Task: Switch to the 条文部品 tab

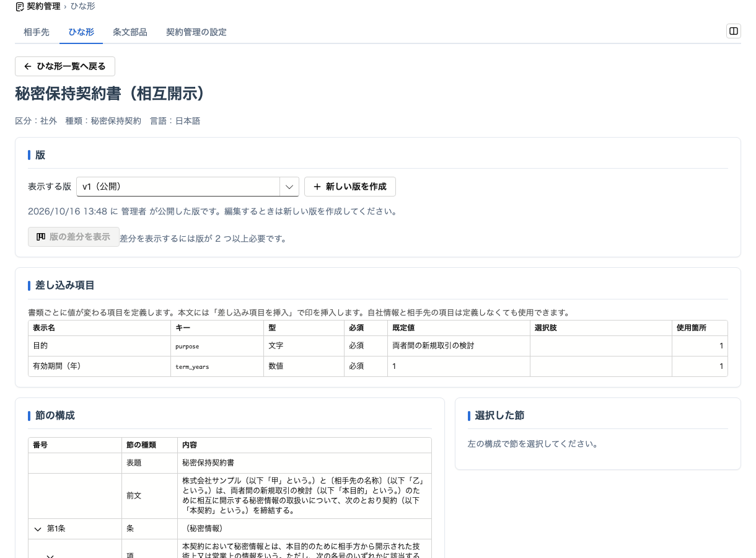Action: pyautogui.click(x=130, y=32)
